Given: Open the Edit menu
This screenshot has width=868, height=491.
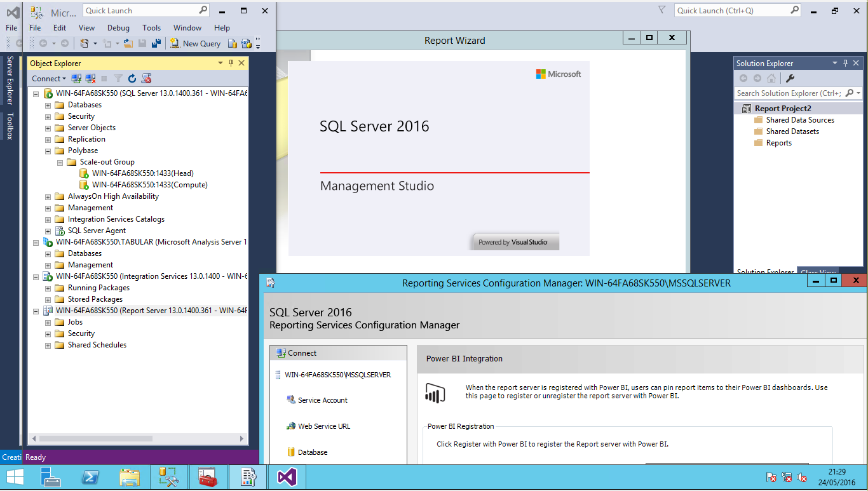Looking at the screenshot, I should [60, 27].
